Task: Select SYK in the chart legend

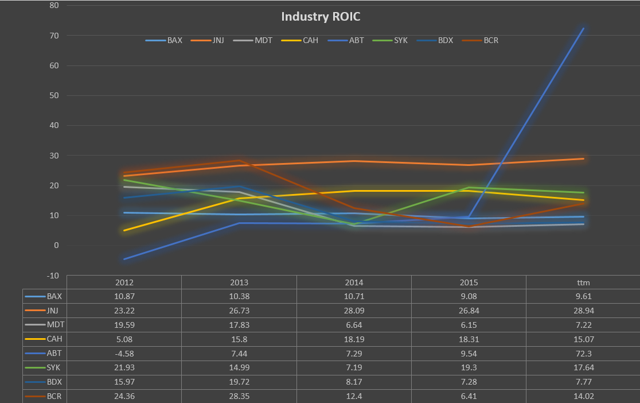Action: [x=390, y=40]
